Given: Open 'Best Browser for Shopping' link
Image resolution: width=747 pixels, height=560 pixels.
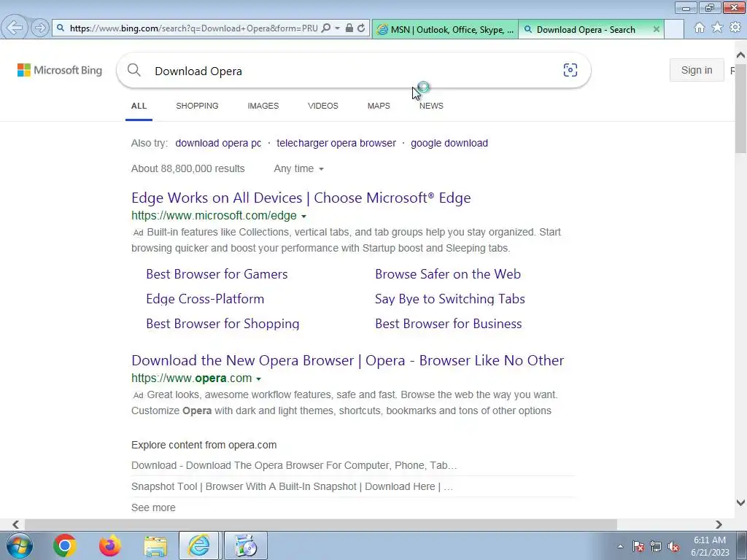Looking at the screenshot, I should (222, 323).
